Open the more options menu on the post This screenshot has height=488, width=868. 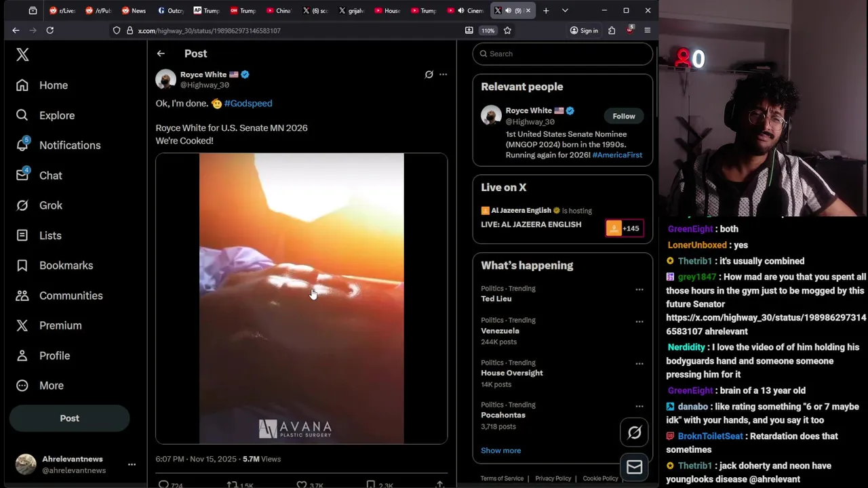coord(443,75)
